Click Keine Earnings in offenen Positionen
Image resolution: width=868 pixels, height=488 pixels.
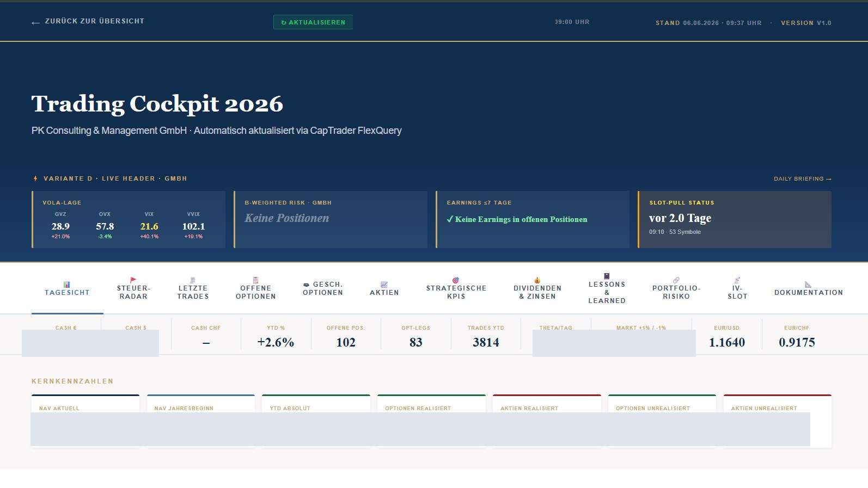click(x=517, y=219)
